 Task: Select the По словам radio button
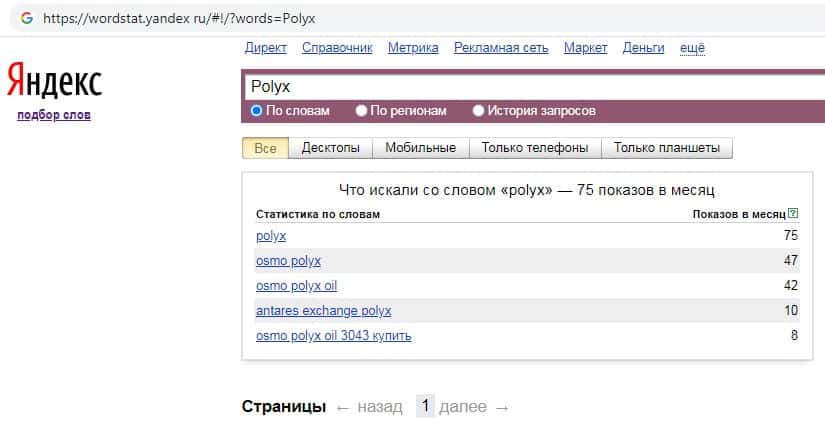[257, 111]
